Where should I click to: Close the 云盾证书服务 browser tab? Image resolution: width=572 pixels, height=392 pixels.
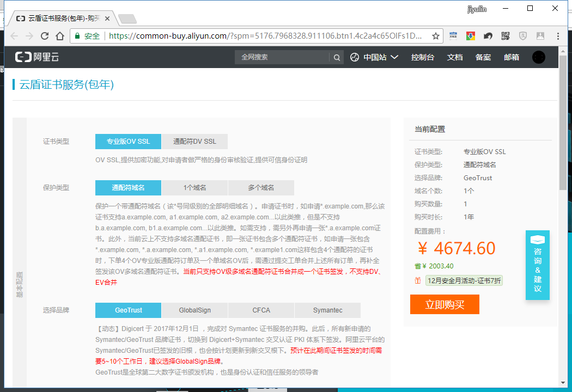(107, 18)
